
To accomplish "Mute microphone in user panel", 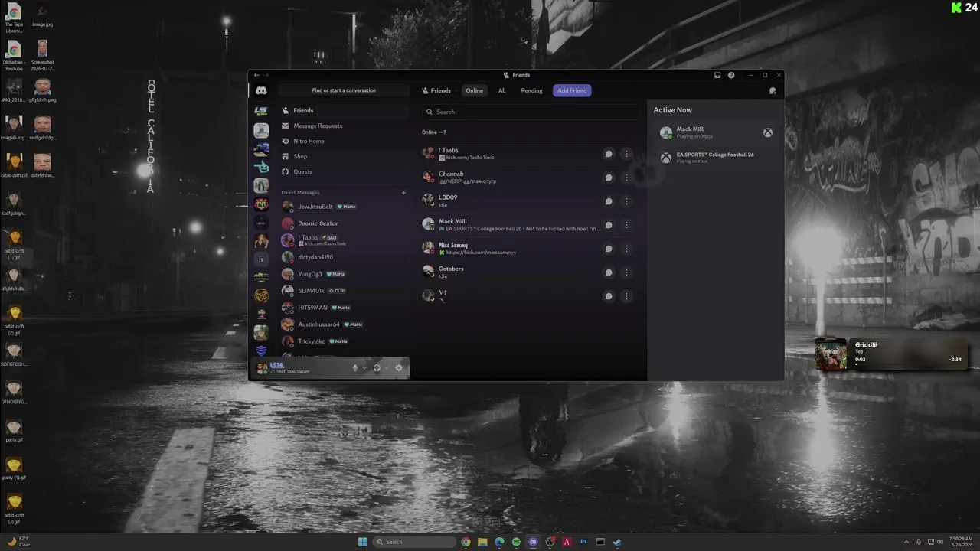I will [355, 368].
